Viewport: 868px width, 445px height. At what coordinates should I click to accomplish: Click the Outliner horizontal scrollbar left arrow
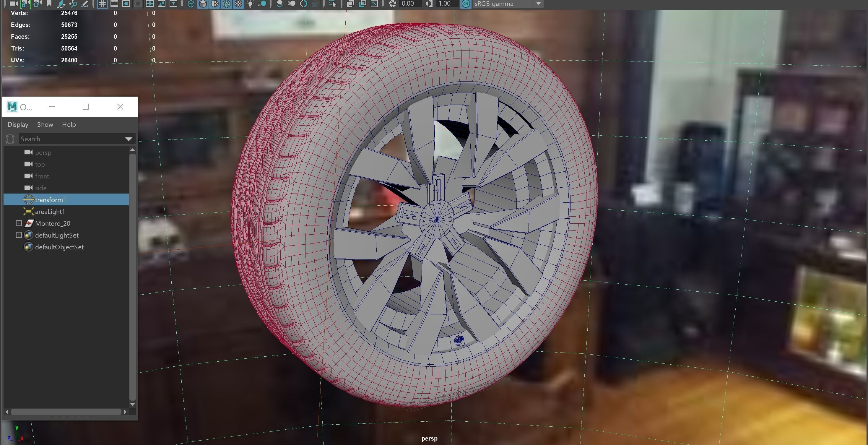pyautogui.click(x=7, y=412)
